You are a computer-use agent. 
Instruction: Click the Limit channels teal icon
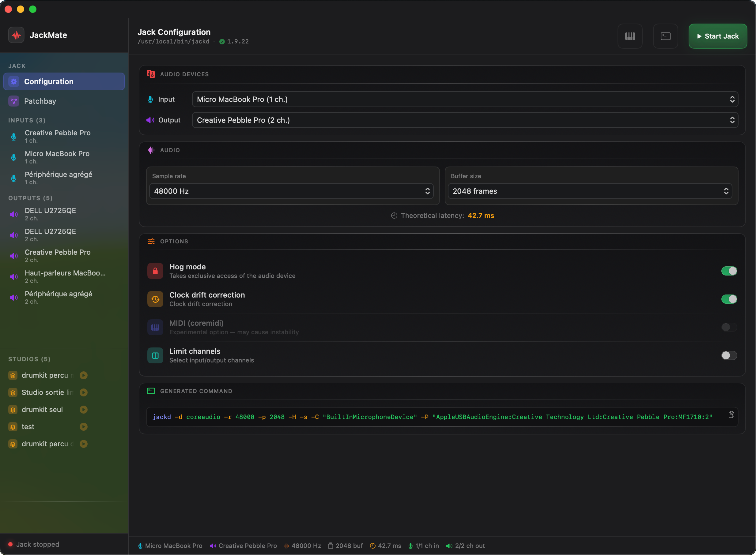(155, 355)
